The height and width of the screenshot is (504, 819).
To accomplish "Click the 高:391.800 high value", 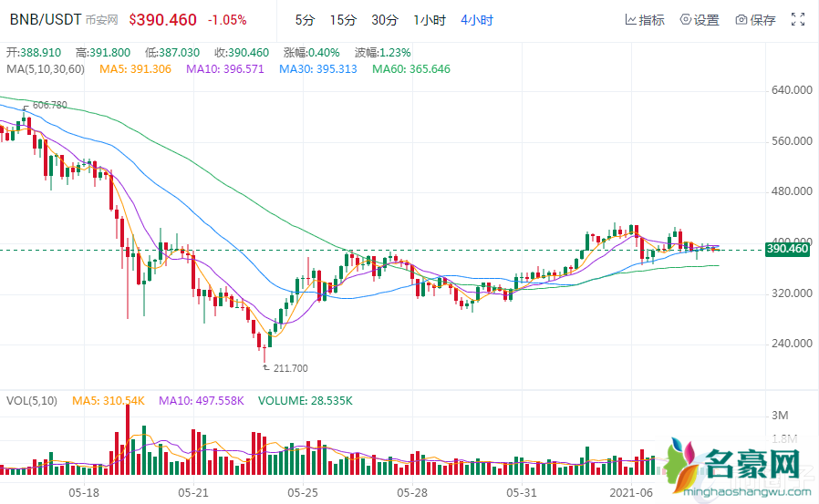I will (x=103, y=53).
